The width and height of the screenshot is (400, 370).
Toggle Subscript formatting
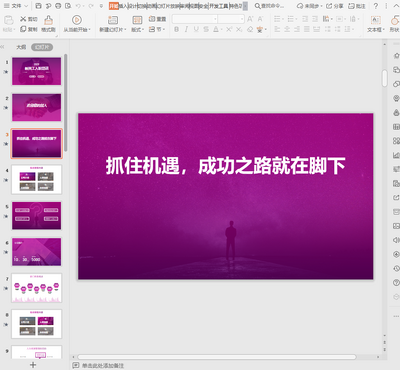239,29
